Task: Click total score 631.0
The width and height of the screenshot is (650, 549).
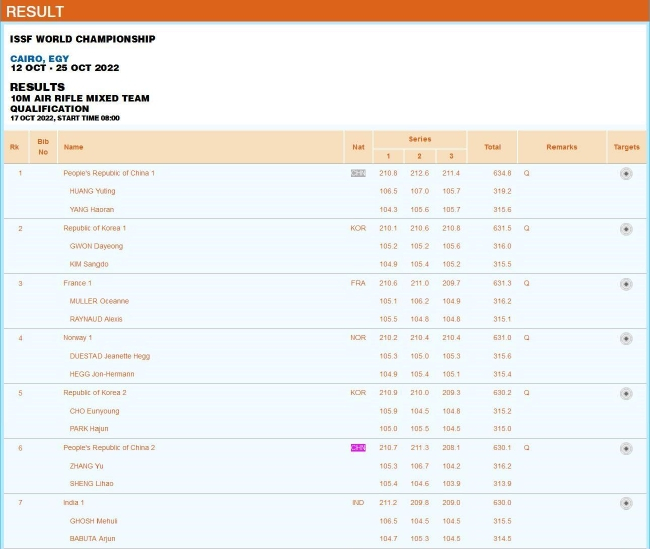Action: coord(502,338)
